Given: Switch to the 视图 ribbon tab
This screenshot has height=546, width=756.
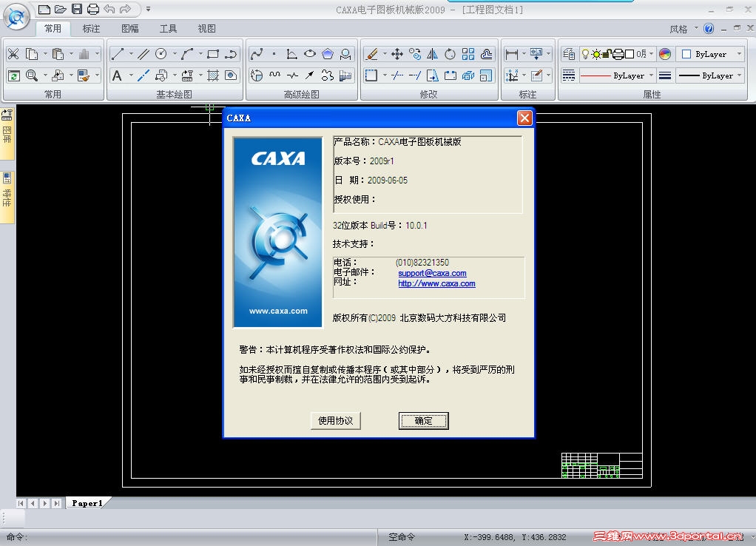Looking at the screenshot, I should 207,28.
